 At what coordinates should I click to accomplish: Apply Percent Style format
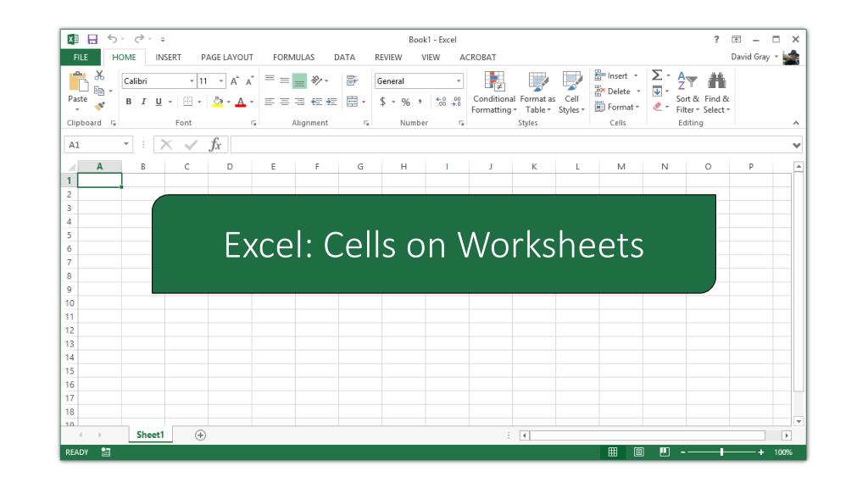(x=406, y=102)
